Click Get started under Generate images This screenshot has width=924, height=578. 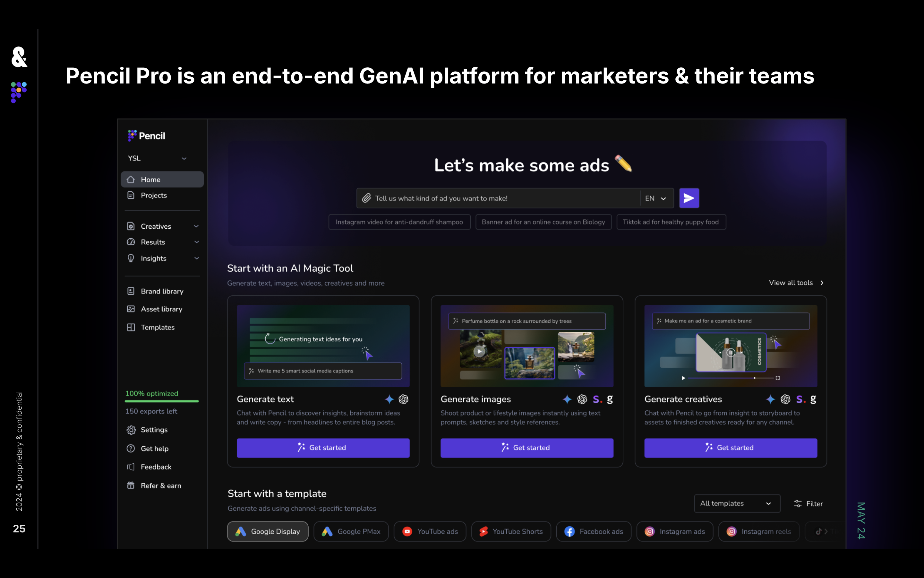(527, 448)
